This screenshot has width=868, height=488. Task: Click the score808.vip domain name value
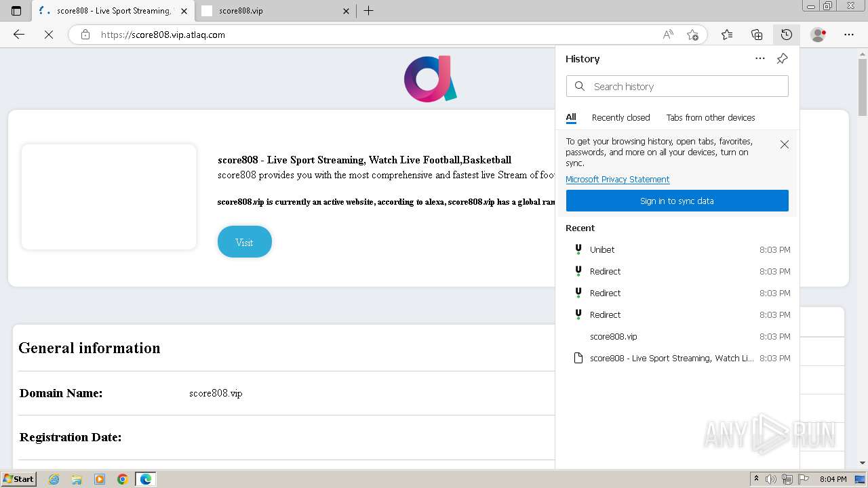(216, 393)
